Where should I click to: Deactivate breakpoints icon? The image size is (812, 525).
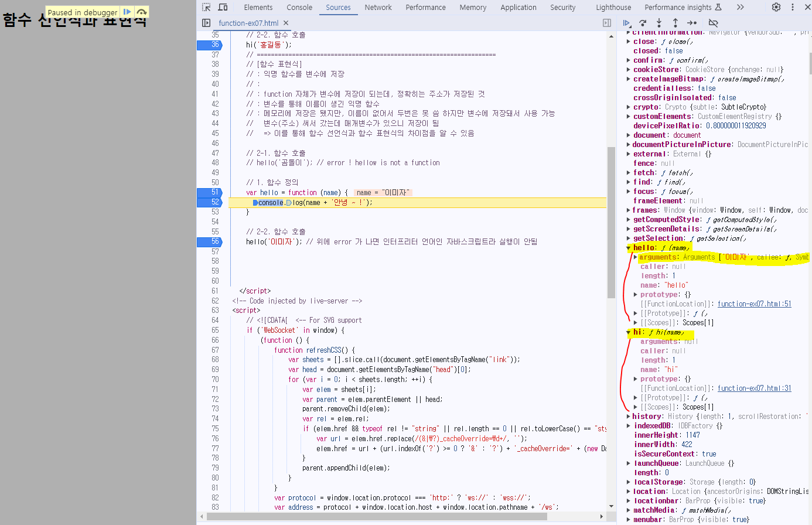713,23
